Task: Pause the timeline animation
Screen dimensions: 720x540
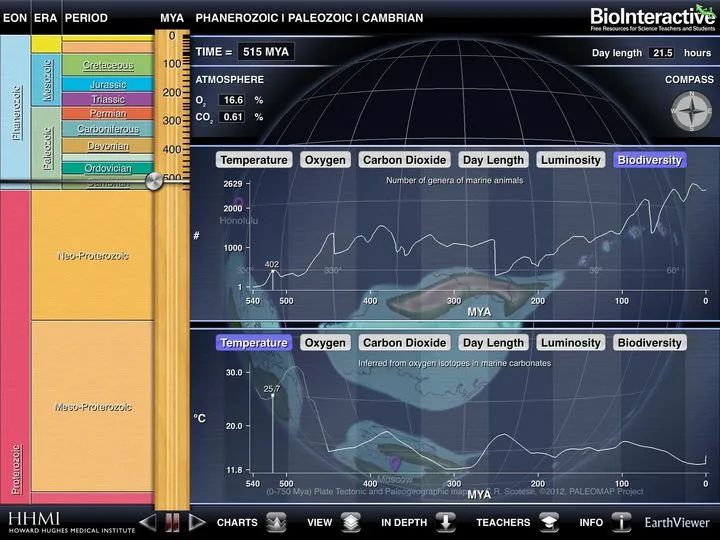Action: pos(172,522)
